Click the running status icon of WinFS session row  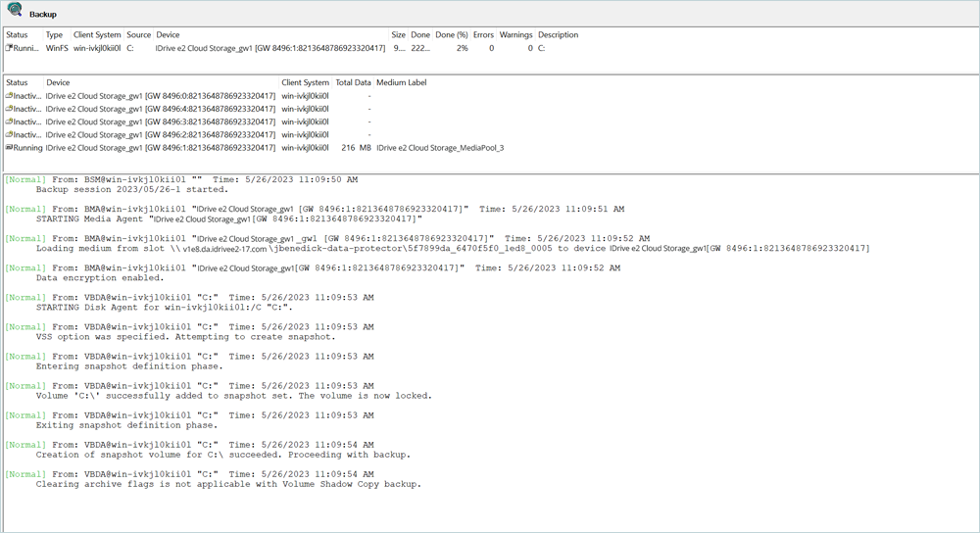coord(9,47)
